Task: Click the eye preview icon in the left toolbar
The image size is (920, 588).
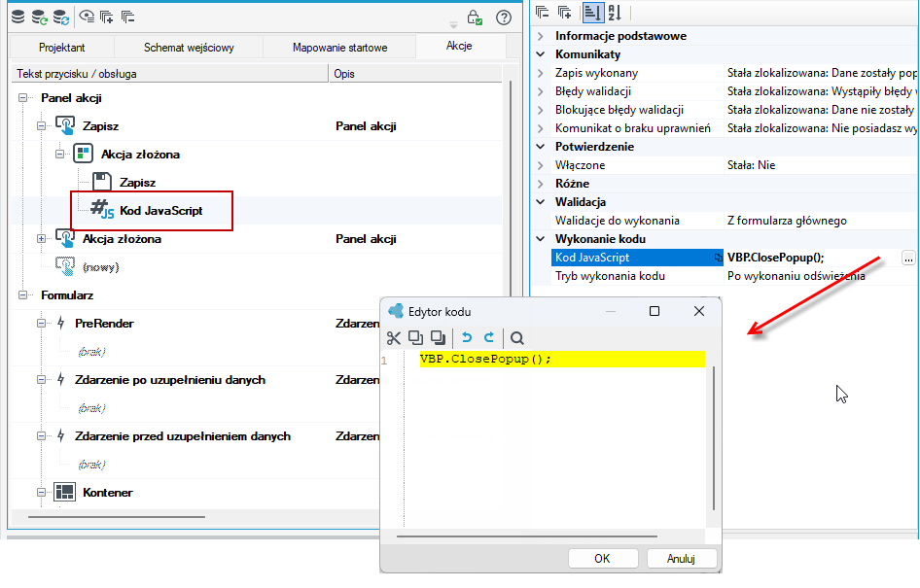Action: [87, 17]
